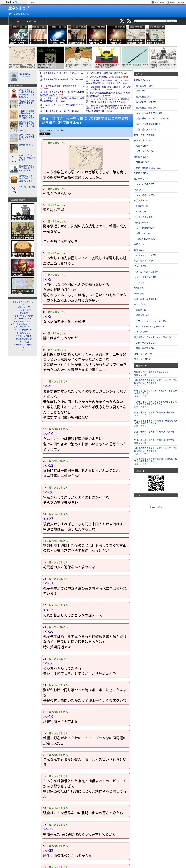This screenshot has width=186, height=868.
Task: Click the >>5 anchor in comment 7
Action: 47,279
